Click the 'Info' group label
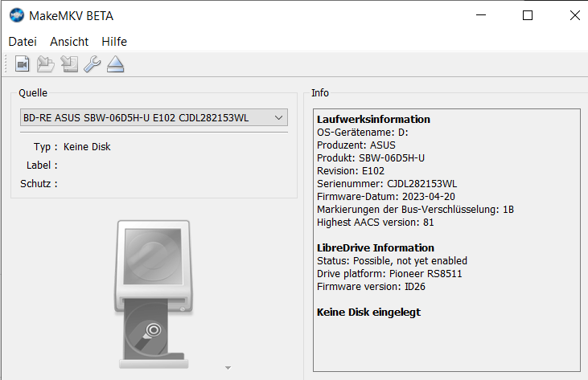The height and width of the screenshot is (380, 588). pos(320,93)
